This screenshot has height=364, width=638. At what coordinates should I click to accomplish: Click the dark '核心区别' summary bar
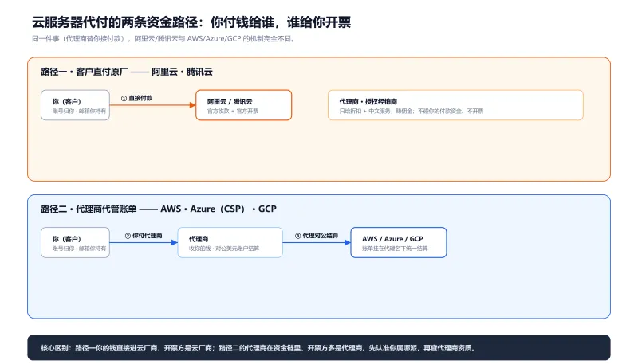[x=319, y=348]
